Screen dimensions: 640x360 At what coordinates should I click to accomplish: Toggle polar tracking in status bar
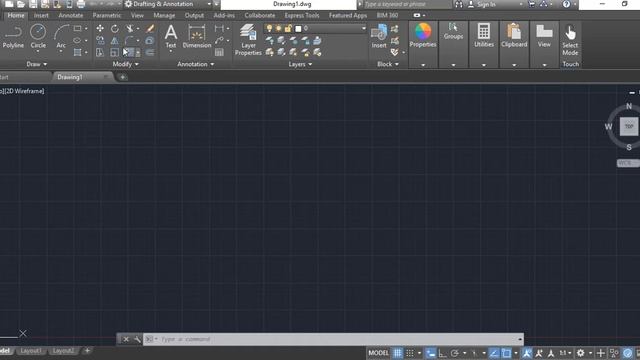[454, 353]
